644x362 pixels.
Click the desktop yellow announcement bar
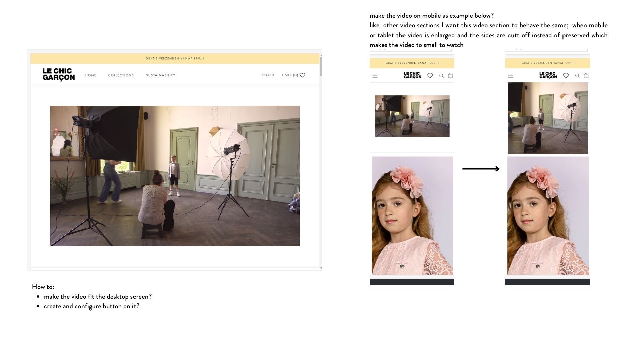[174, 58]
